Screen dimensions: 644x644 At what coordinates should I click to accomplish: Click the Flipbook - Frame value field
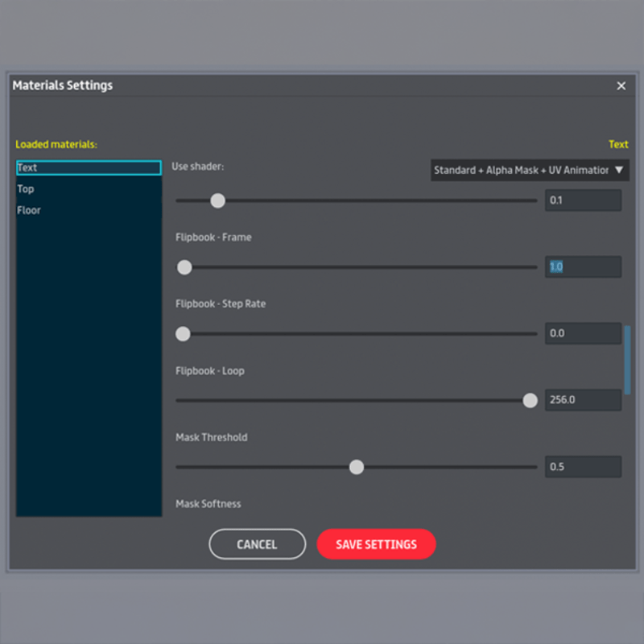(x=583, y=267)
